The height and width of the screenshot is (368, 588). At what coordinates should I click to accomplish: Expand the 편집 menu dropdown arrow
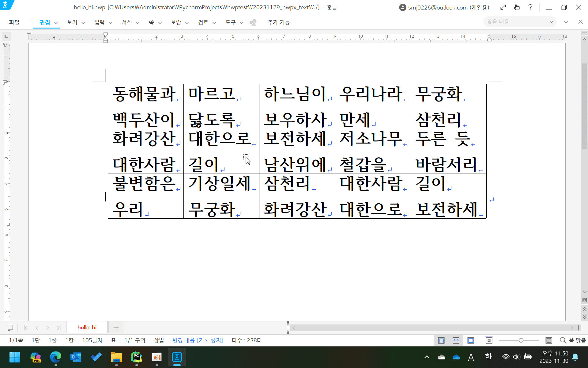(56, 23)
